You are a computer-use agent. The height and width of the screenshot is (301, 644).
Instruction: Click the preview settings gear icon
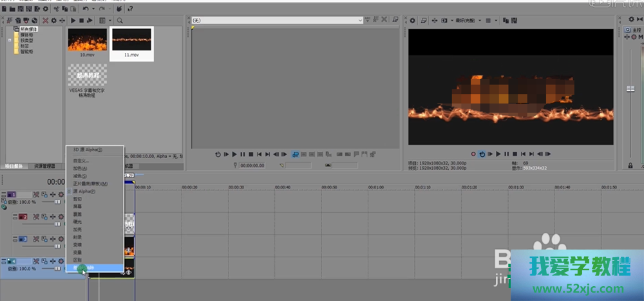[413, 21]
